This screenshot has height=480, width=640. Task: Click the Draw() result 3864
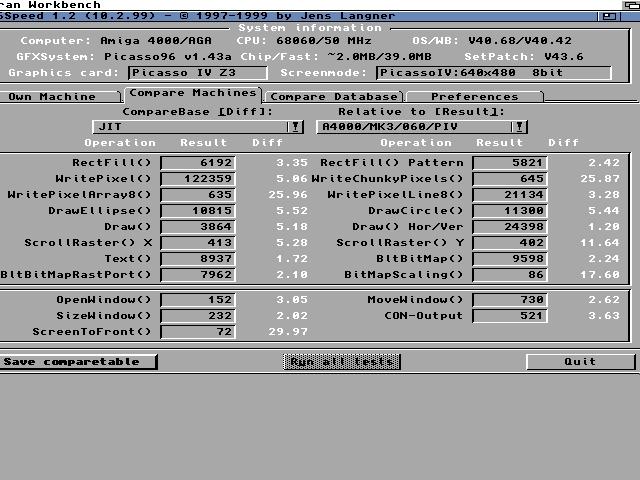coord(198,227)
